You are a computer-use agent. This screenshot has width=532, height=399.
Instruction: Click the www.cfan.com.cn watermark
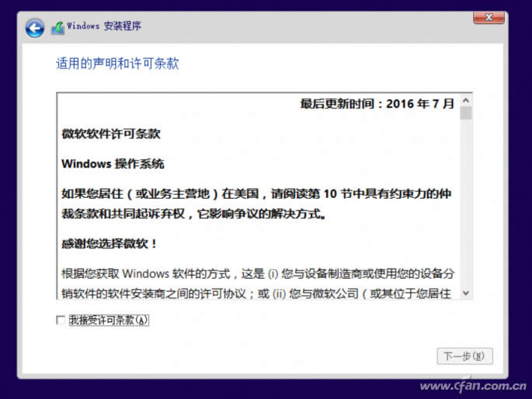474,386
